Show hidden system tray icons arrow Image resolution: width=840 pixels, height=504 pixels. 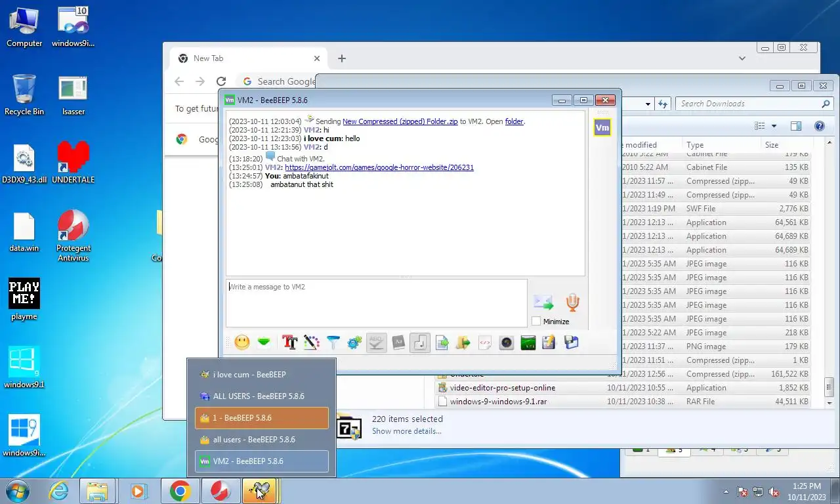726,492
